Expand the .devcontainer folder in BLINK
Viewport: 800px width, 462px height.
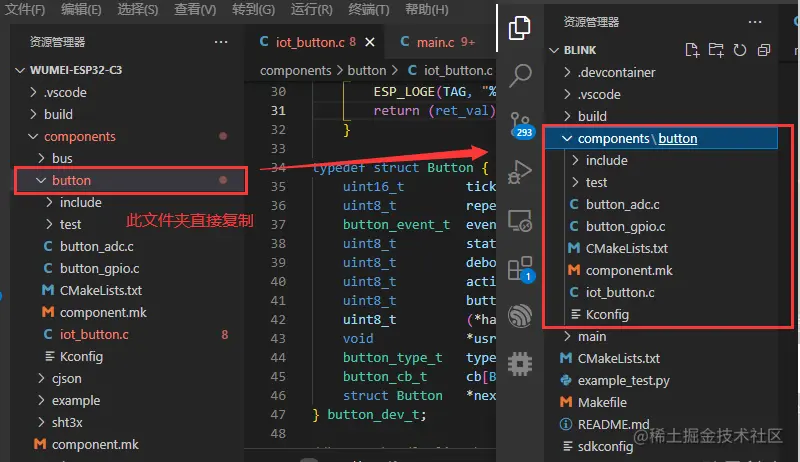[x=662, y=72]
